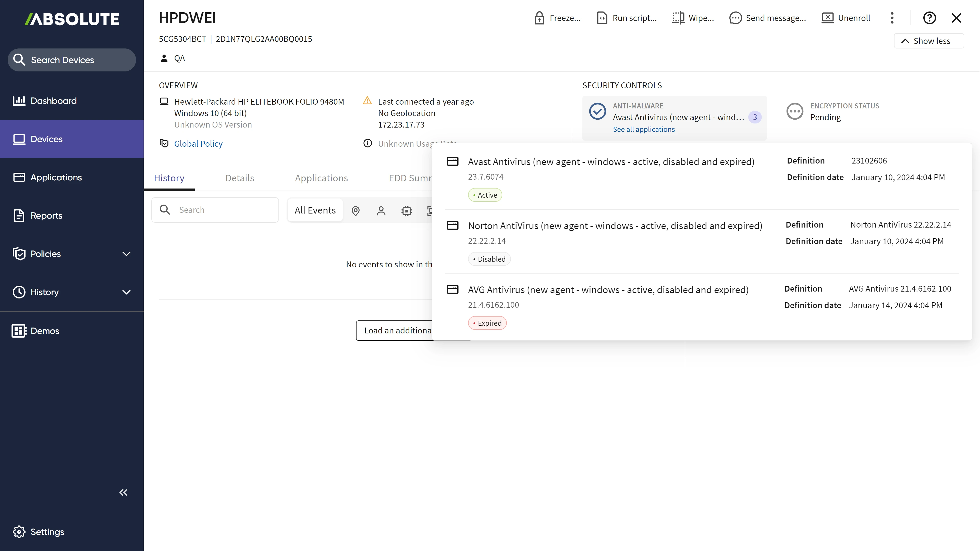Open the more actions three-dot menu
This screenshot has width=980, height=551.
pos(892,18)
